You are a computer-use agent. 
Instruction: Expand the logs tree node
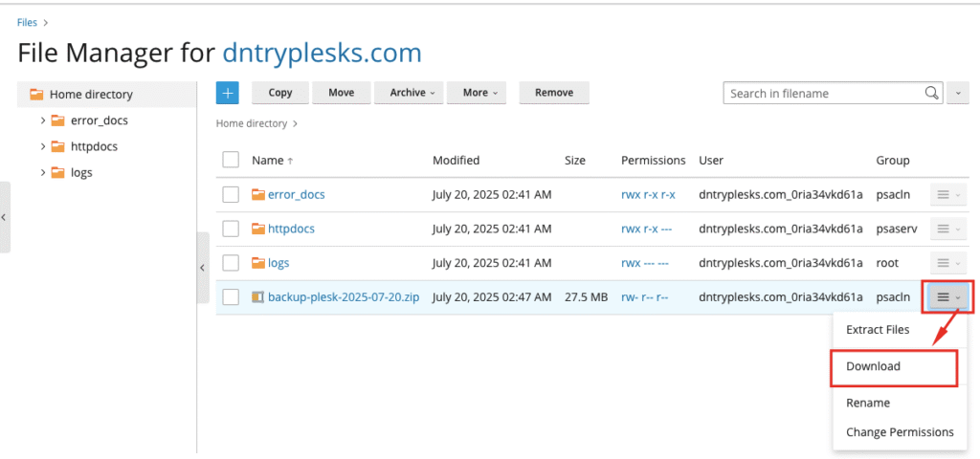42,172
